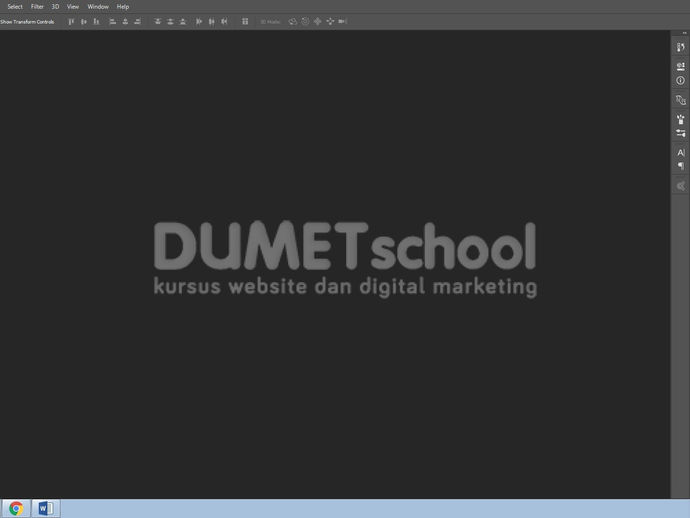The image size is (690, 518).
Task: Open the 3D menu
Action: 55,7
